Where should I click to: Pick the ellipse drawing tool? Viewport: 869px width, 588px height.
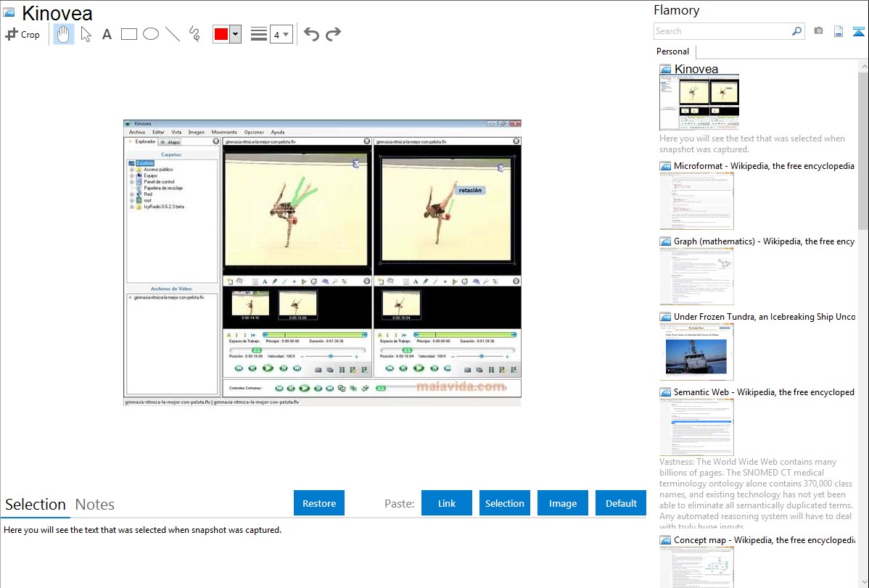click(150, 34)
